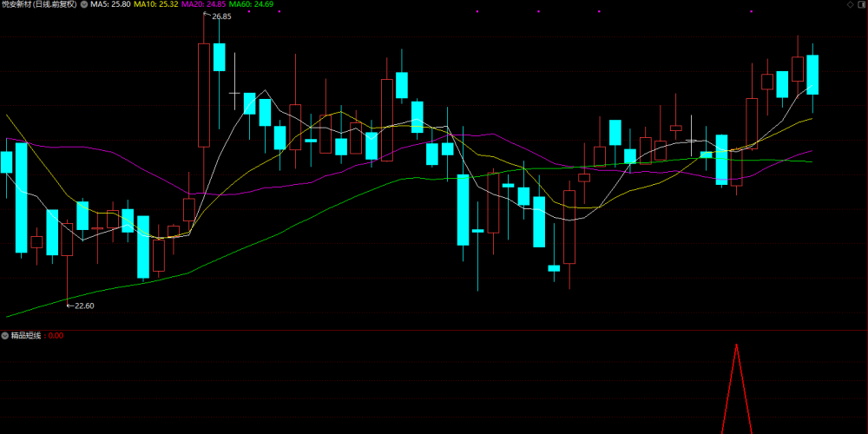Screen dimensions: 868x434
Task: Click the panel layout icon at top right
Action: [x=861, y=4]
